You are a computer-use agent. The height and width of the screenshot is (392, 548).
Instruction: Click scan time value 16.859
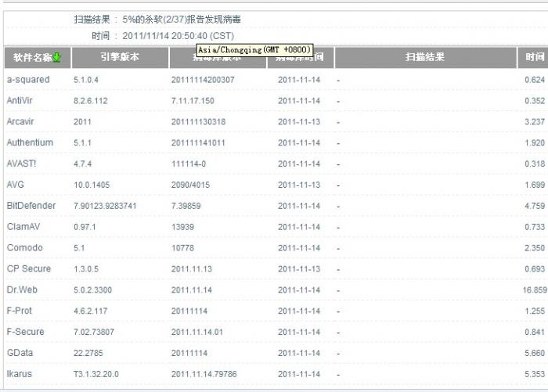(535, 290)
